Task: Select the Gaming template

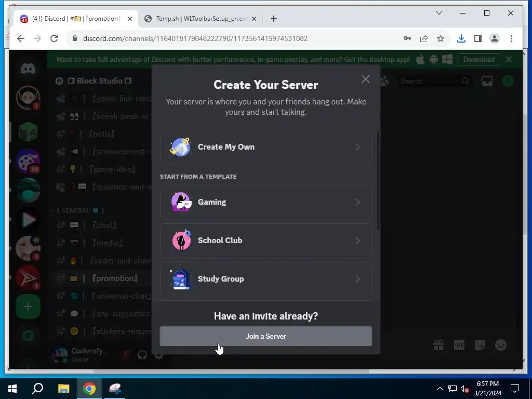Action: 265,202
